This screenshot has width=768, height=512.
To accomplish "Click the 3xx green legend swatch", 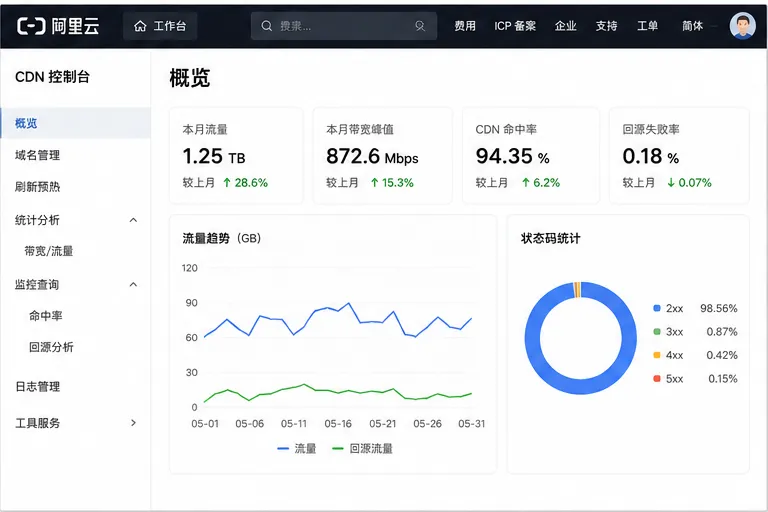I will click(657, 332).
